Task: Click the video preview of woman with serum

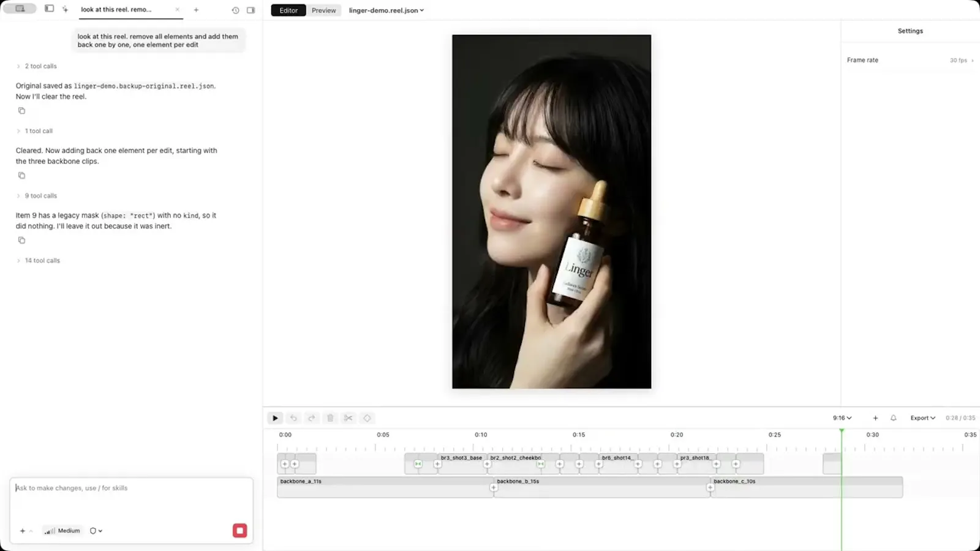Action: [552, 212]
